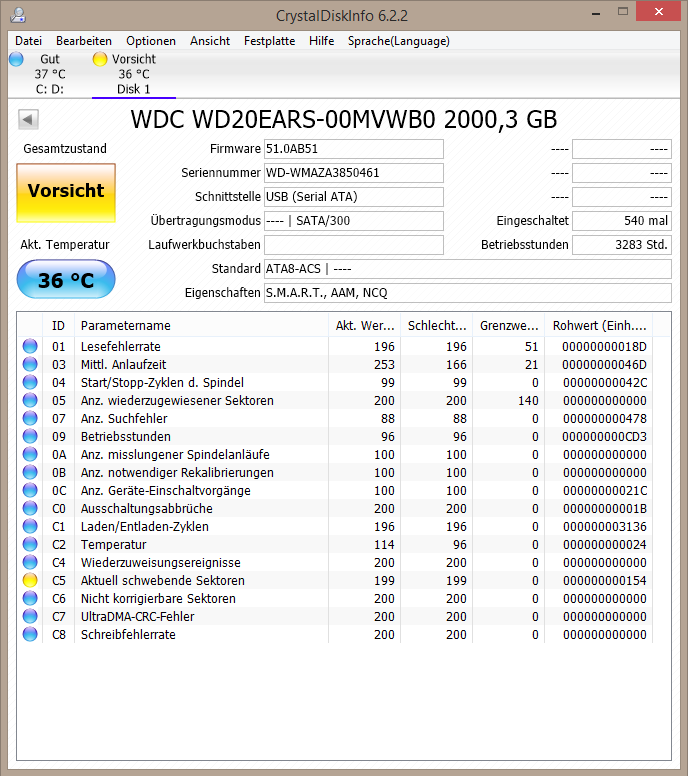Click status orb of Betriebsstunden attribute row
This screenshot has height=776, width=688.
(30, 436)
